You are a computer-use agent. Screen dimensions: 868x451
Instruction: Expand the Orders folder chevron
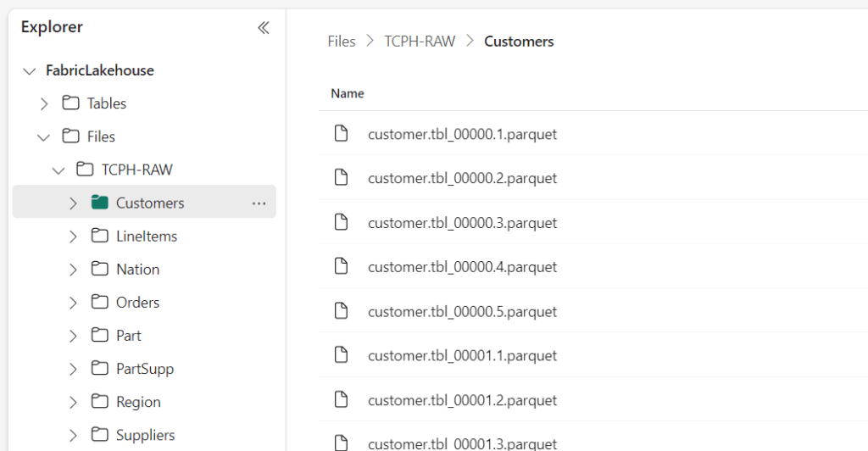coord(73,303)
